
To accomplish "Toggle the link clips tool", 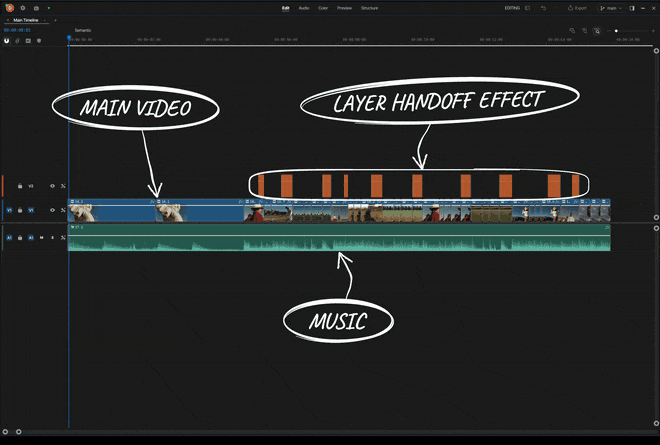I will (x=17, y=41).
